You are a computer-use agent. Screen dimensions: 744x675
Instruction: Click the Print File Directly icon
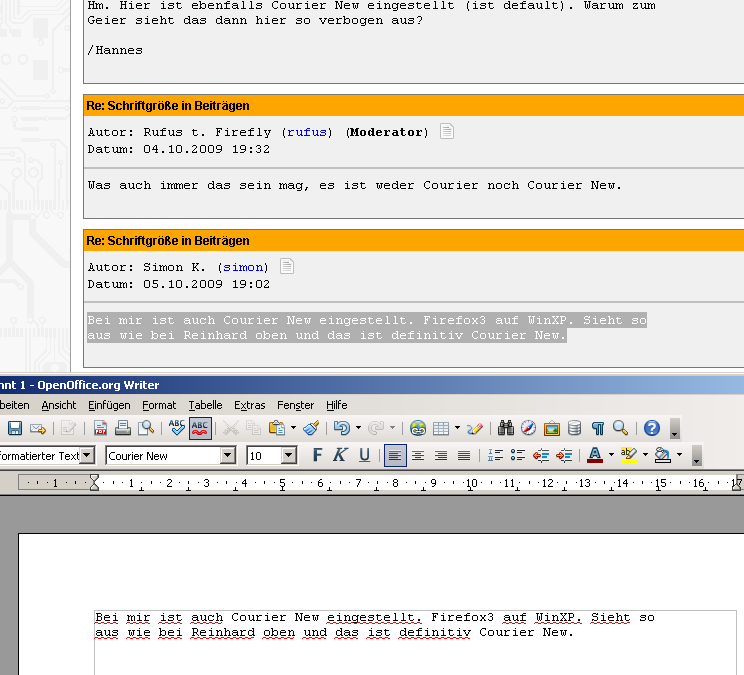(122, 428)
